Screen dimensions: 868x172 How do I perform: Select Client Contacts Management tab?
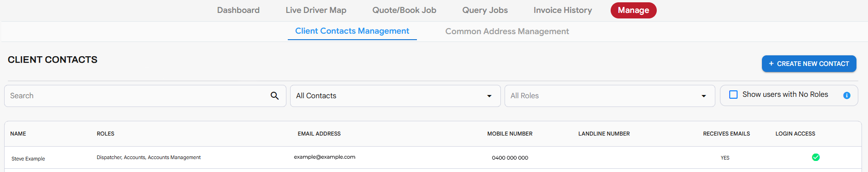[352, 31]
